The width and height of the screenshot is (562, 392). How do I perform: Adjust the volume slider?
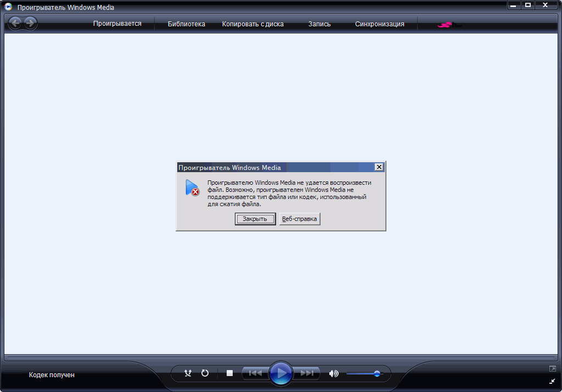click(x=364, y=374)
